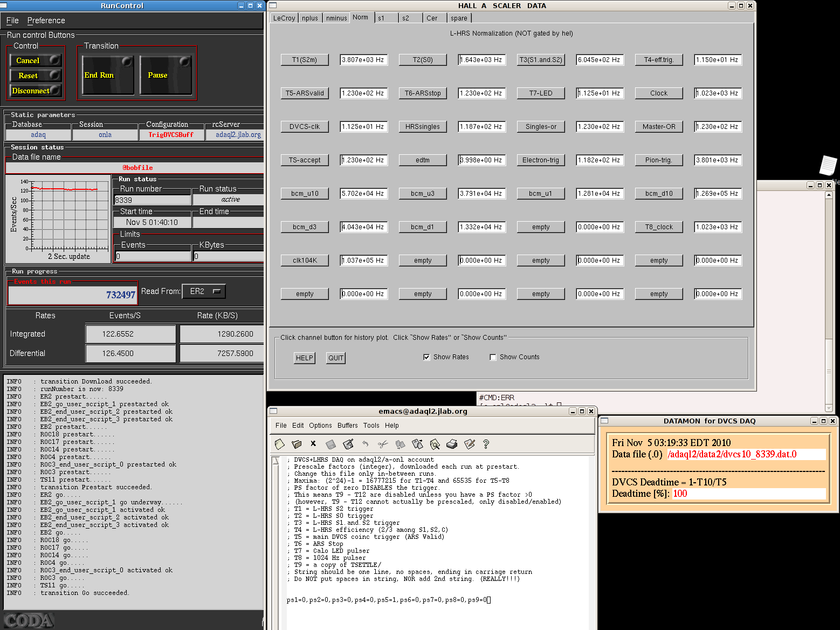
Task: Switch to the spare scaler tab
Action: click(x=459, y=18)
